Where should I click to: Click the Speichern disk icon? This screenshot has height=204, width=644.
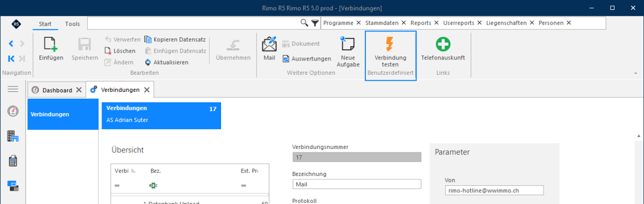pyautogui.click(x=85, y=45)
